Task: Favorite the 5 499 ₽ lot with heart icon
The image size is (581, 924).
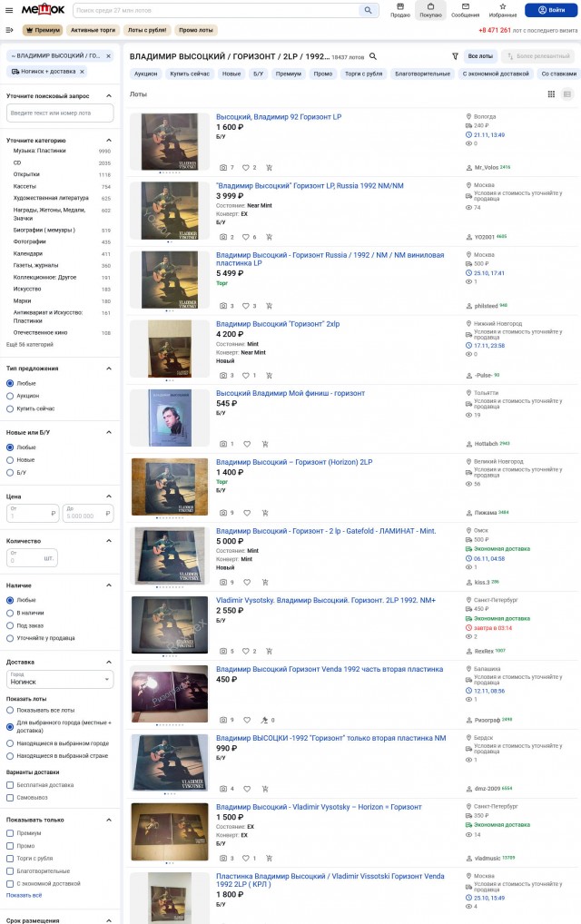Action: [x=246, y=306]
